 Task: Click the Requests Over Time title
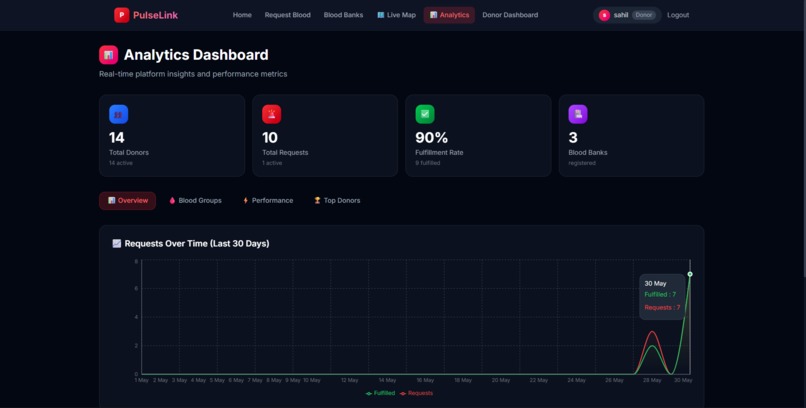pos(197,244)
